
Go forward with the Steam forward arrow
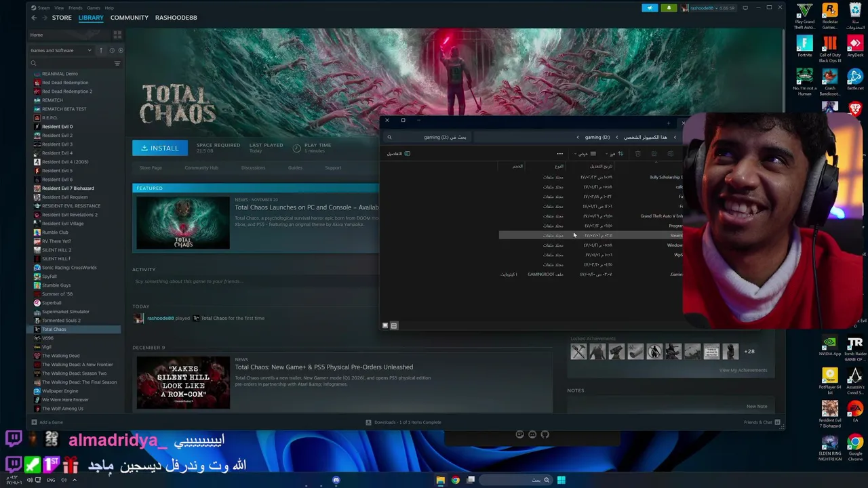click(x=43, y=18)
